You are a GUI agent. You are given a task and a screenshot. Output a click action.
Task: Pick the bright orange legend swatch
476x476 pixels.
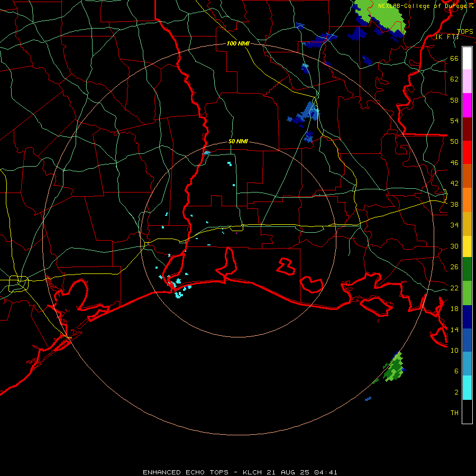pyautogui.click(x=467, y=200)
